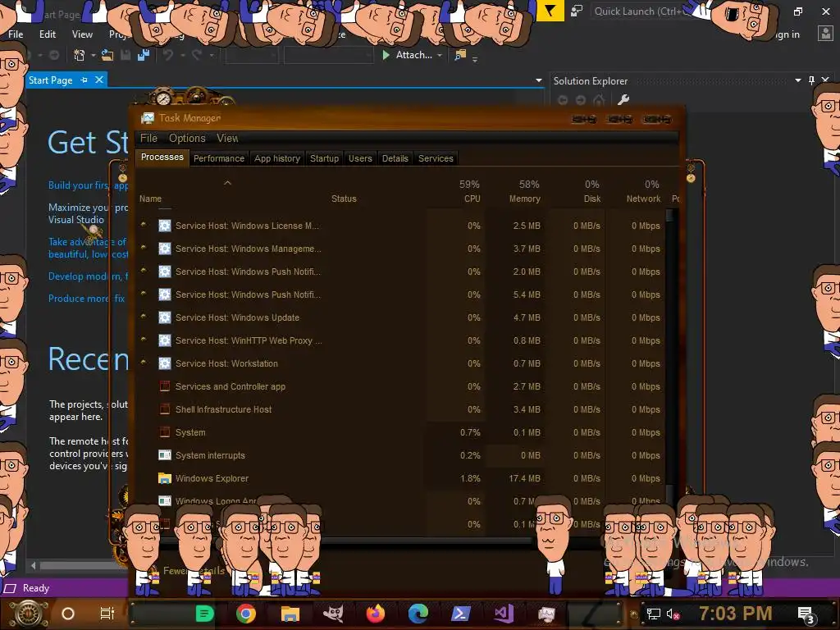Open Visual Studio Edit menu
The width and height of the screenshot is (840, 630).
click(47, 34)
